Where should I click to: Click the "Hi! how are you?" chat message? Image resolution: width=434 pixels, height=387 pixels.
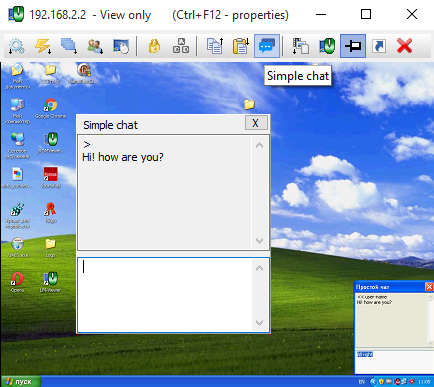(x=123, y=157)
